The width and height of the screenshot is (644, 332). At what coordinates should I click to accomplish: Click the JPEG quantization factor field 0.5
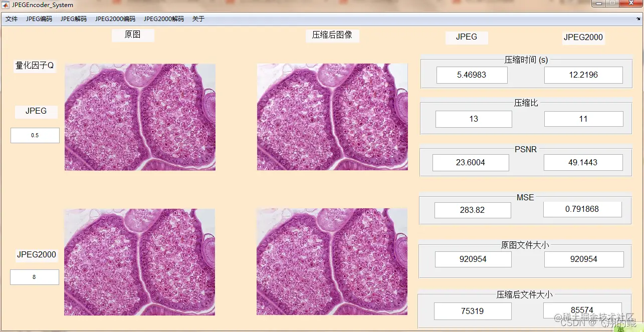[35, 135]
